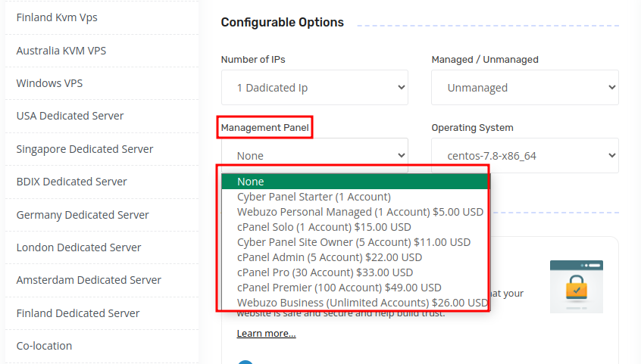
Task: Open USA Dedicated Server category
Action: point(70,116)
